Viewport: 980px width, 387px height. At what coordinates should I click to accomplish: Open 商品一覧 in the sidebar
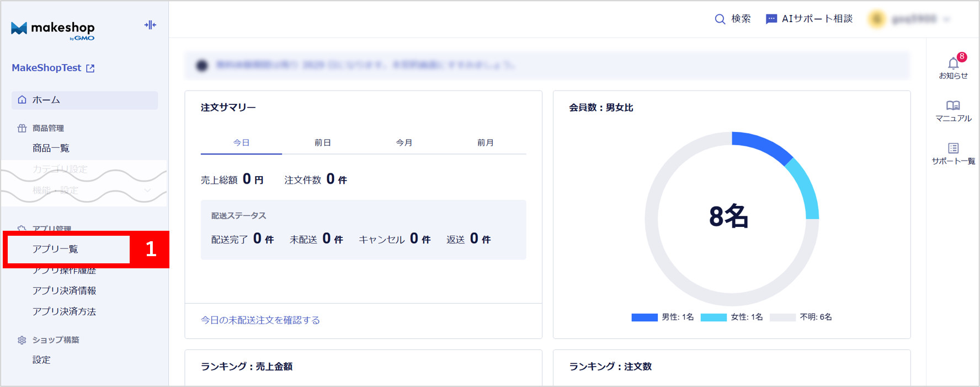tap(51, 148)
